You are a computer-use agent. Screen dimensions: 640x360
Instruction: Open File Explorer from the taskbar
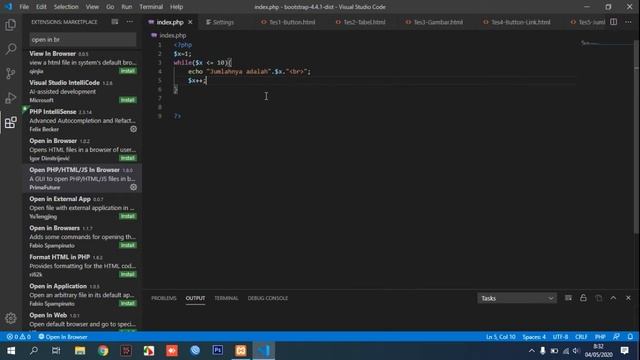tap(80, 351)
